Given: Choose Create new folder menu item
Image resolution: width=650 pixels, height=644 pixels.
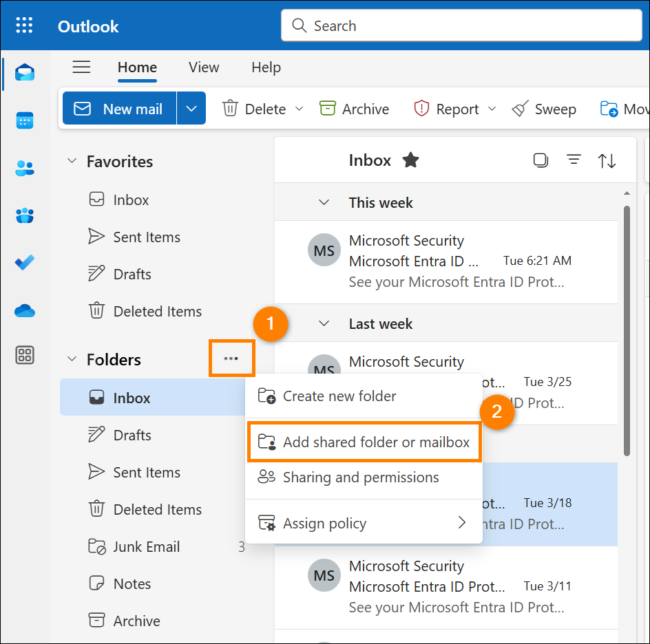Looking at the screenshot, I should tap(364, 396).
